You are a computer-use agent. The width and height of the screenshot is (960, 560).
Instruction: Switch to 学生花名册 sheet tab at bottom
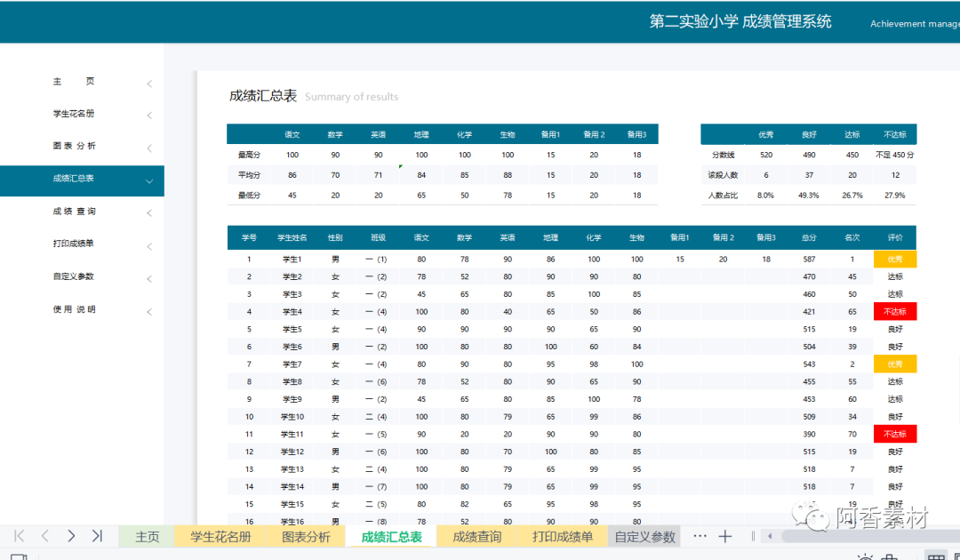click(x=220, y=537)
